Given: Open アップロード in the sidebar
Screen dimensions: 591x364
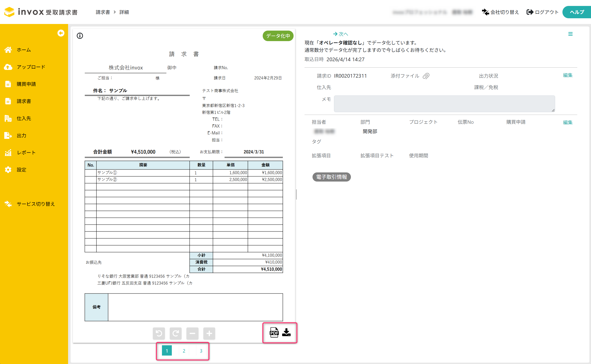Looking at the screenshot, I should click(31, 67).
